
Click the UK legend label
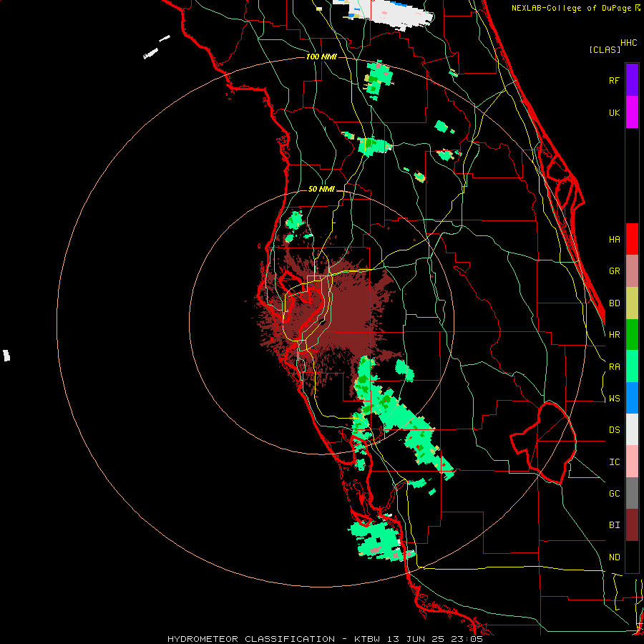coord(614,112)
